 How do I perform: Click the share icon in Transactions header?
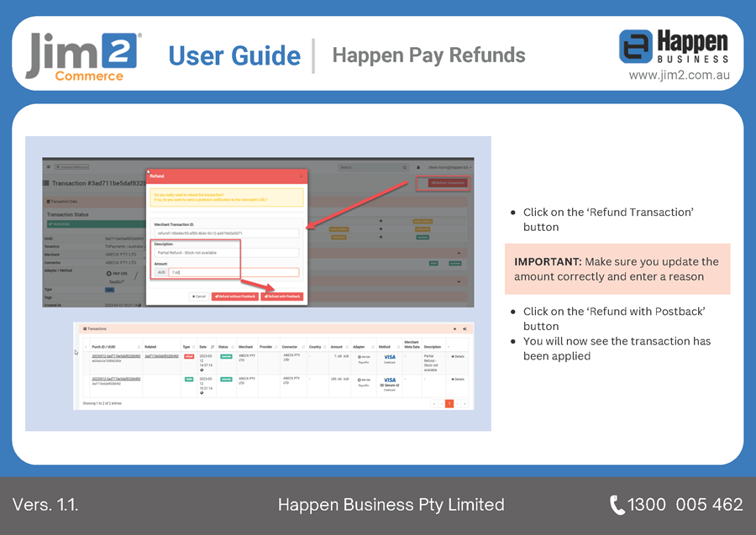pyautogui.click(x=465, y=328)
